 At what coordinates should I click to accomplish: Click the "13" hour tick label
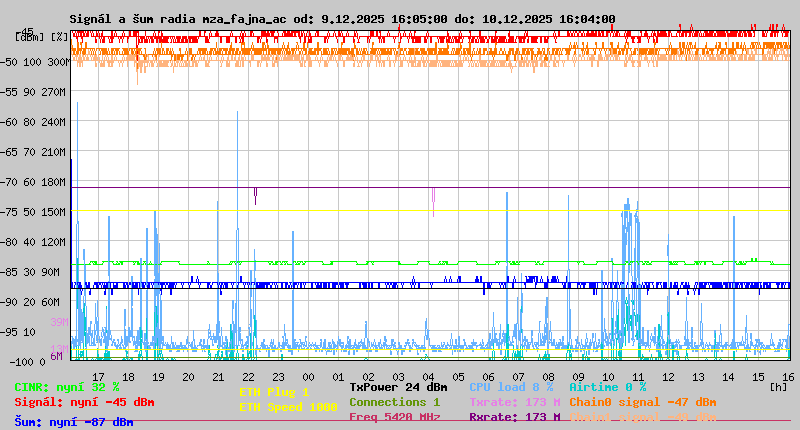tap(698, 377)
